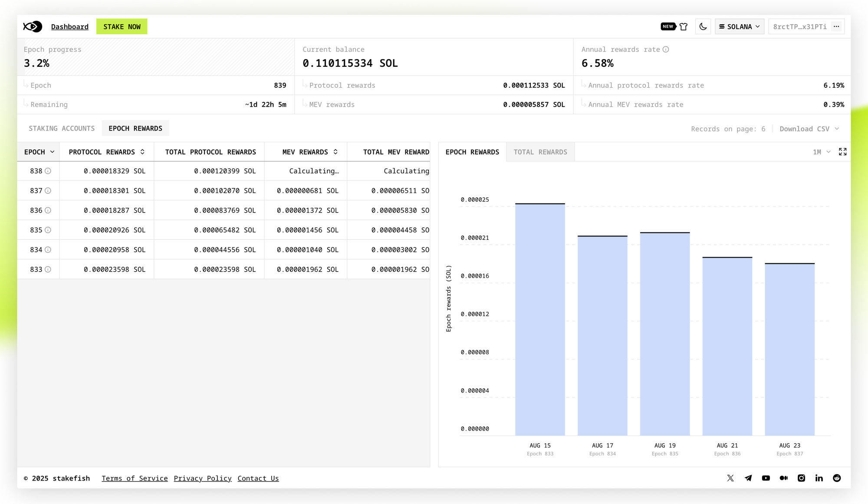
Task: Open stakefish Telegram channel icon
Action: (x=748, y=478)
